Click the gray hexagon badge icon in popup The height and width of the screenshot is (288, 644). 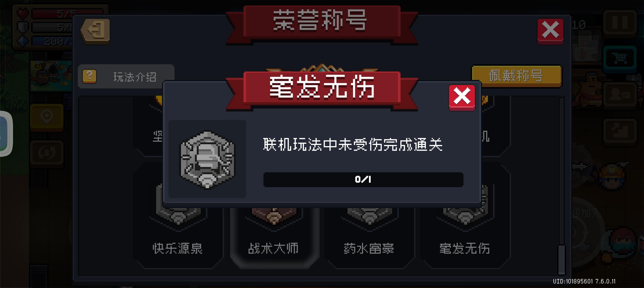pos(207,159)
